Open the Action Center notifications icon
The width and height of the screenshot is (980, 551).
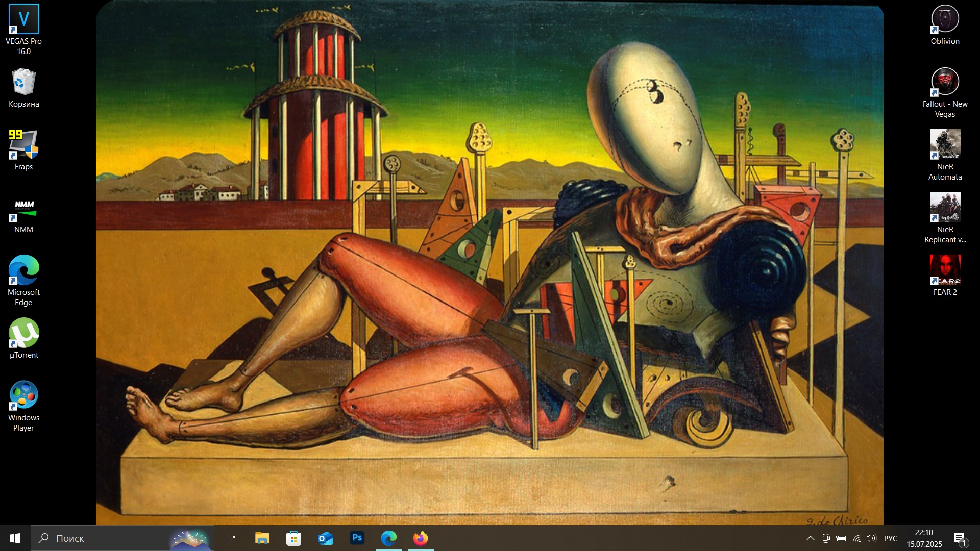[x=960, y=538]
